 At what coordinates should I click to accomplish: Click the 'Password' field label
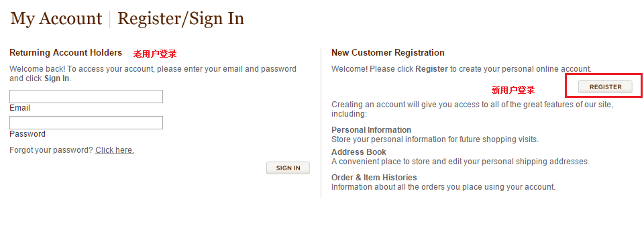point(28,134)
